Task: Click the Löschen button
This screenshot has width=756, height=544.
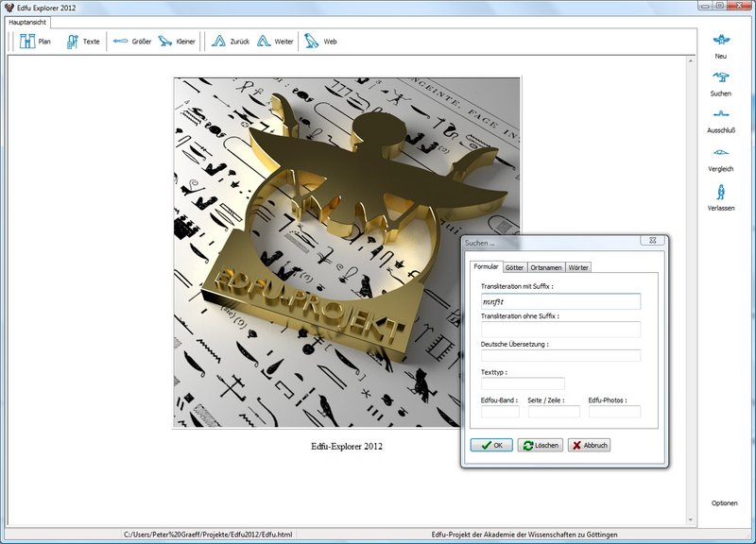Action: (541, 445)
